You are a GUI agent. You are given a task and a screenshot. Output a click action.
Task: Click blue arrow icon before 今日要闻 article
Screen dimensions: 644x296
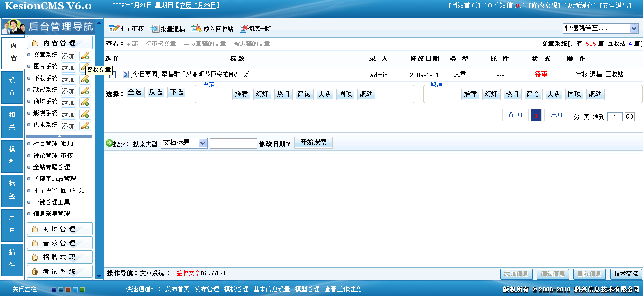tap(126, 75)
